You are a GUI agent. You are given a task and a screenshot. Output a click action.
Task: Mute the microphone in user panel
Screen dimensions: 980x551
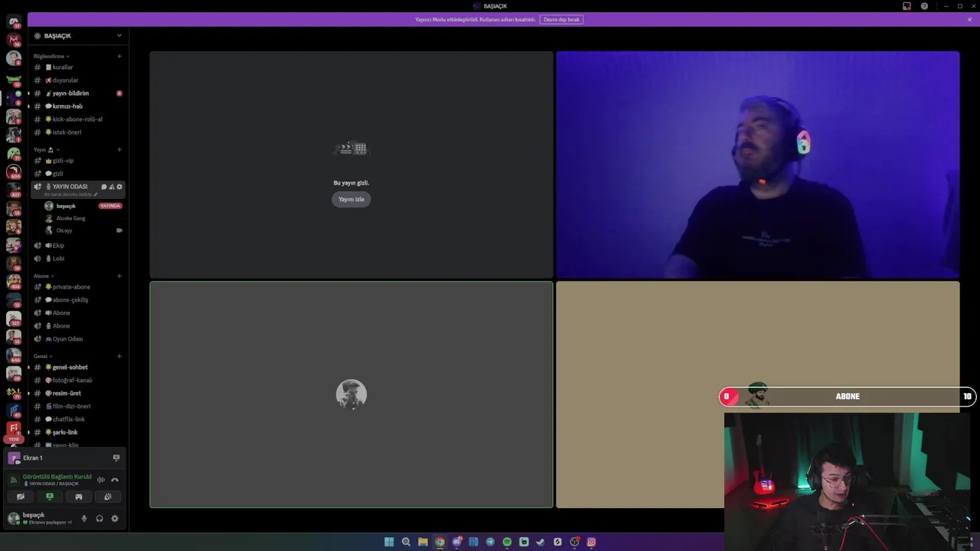click(x=84, y=519)
